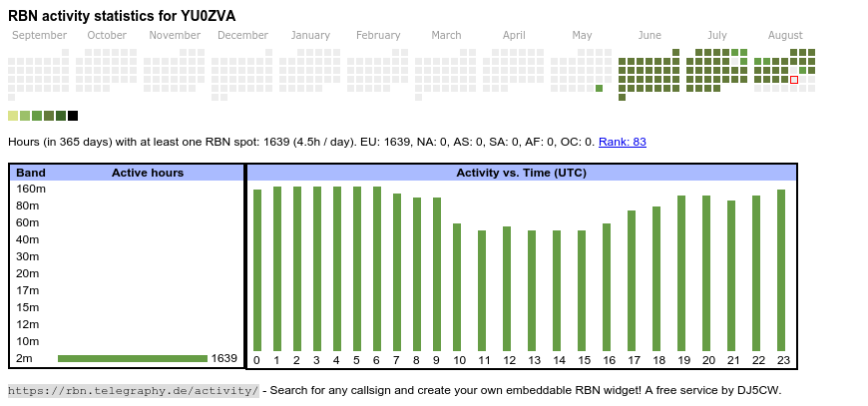Click the 40m band label
The image size is (868, 406).
(x=28, y=239)
